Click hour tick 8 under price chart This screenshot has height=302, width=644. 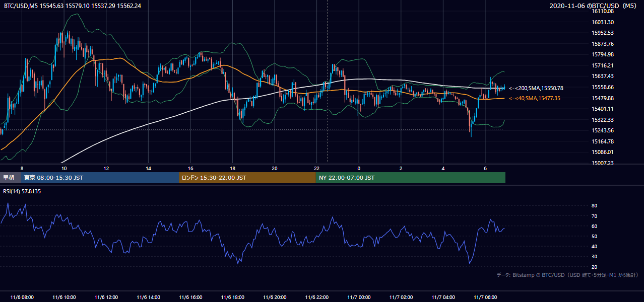coord(22,168)
